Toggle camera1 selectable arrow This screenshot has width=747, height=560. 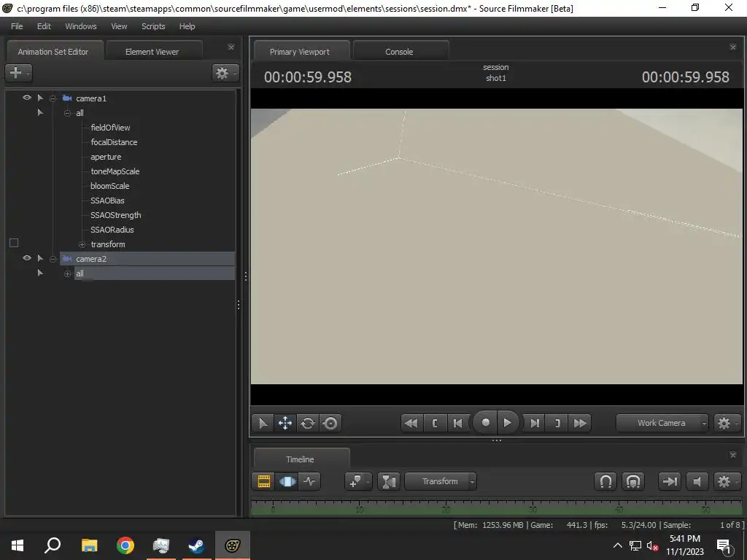point(41,98)
